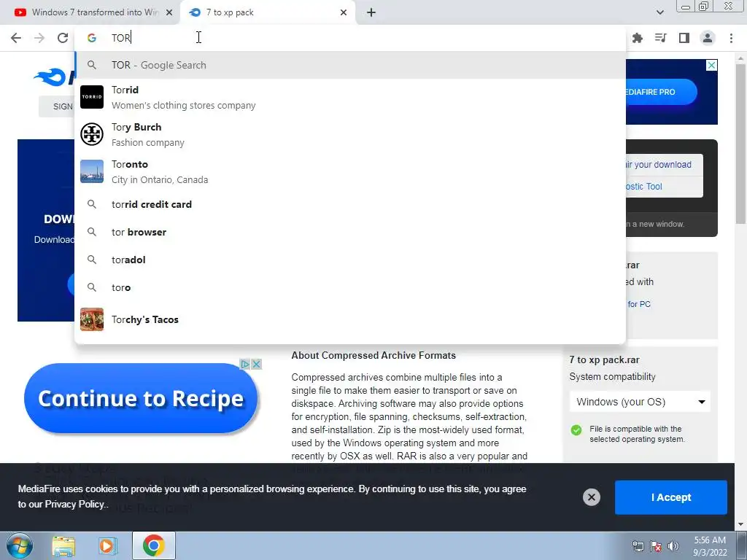Image resolution: width=747 pixels, height=560 pixels.
Task: Accept cookies with I Accept button
Action: (671, 497)
